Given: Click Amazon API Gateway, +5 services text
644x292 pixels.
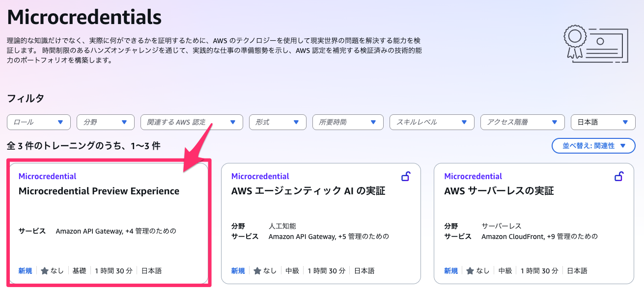Looking at the screenshot, I should (329, 237).
